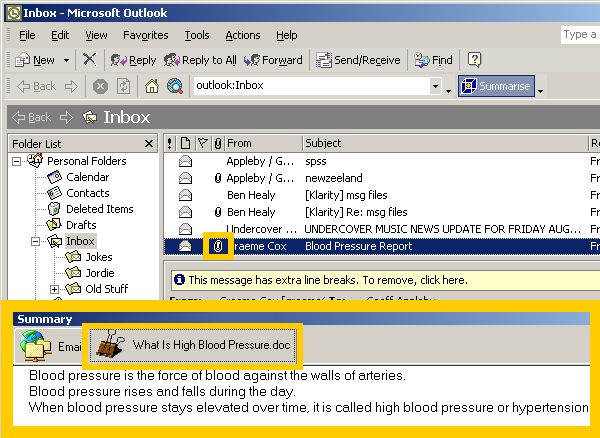Click the Blood Pressure Report message
The width and height of the screenshot is (600, 438).
[382, 246]
